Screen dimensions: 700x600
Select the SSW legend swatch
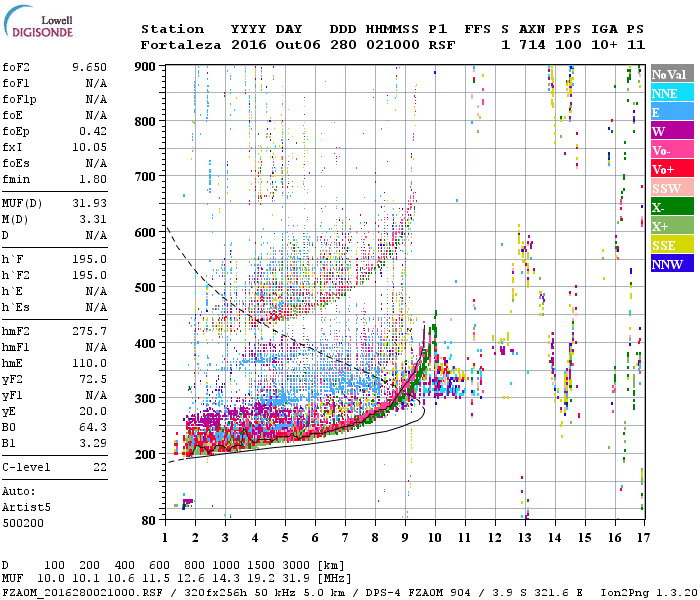click(x=672, y=188)
